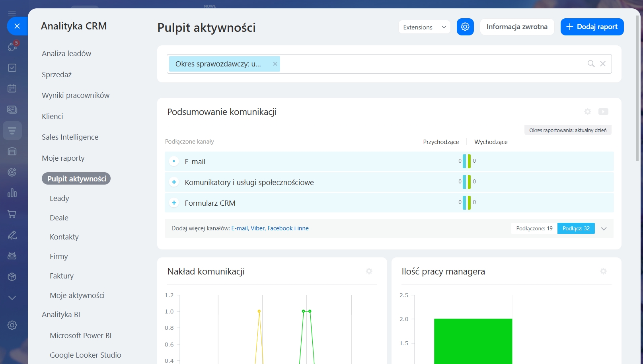Image resolution: width=643 pixels, height=364 pixels.
Task: Open the feed/news card icon in sidebar
Action: [x=12, y=109]
